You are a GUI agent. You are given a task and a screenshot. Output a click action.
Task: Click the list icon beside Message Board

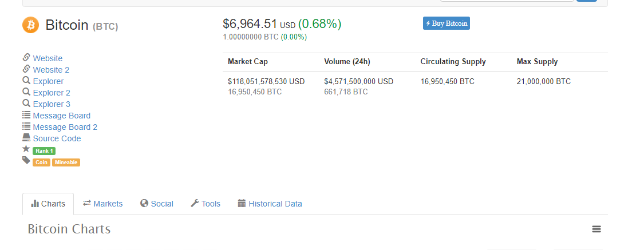coord(26,115)
